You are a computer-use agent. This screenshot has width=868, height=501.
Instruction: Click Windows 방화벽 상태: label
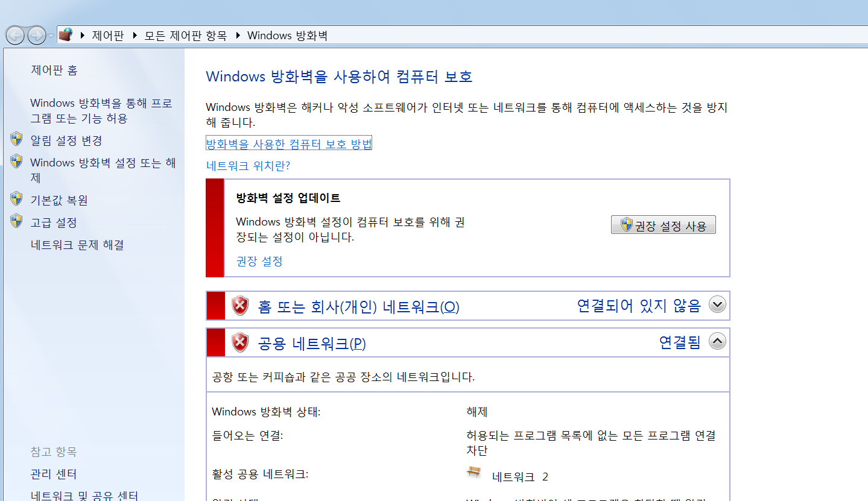266,412
